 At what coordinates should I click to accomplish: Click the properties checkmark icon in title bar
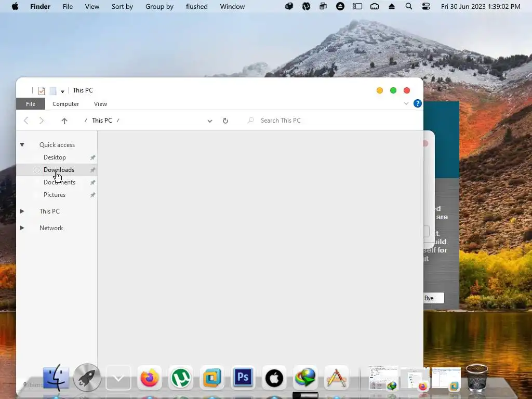tap(42, 90)
